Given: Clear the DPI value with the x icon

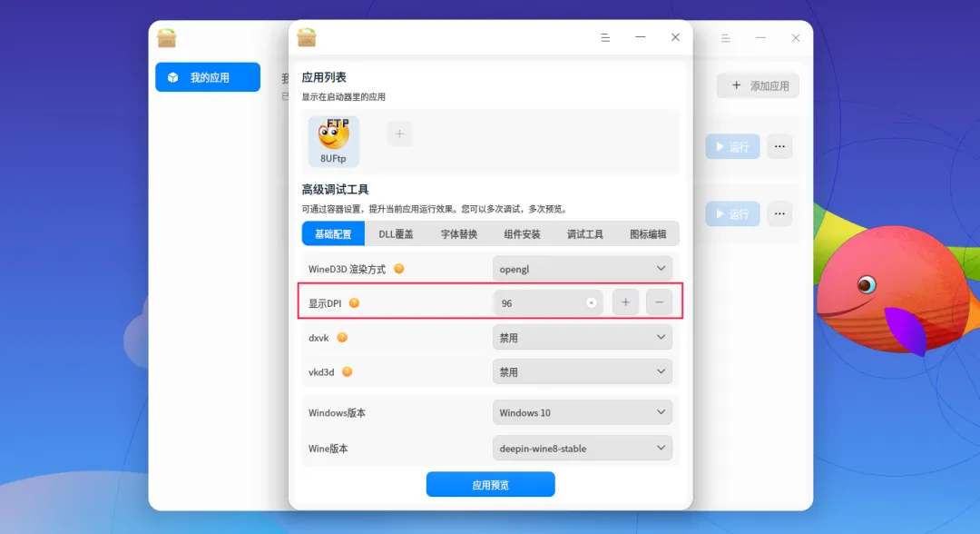Looking at the screenshot, I should [x=592, y=303].
